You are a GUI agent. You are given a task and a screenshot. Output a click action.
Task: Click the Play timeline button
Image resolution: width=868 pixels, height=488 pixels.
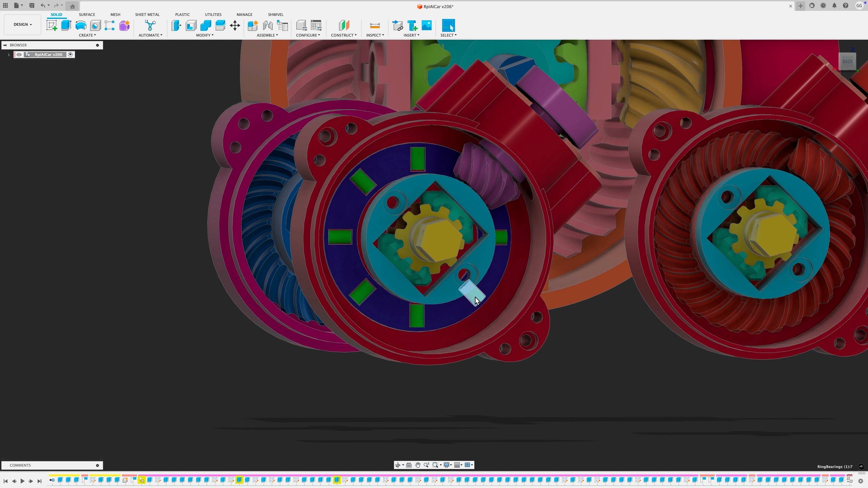[22, 481]
